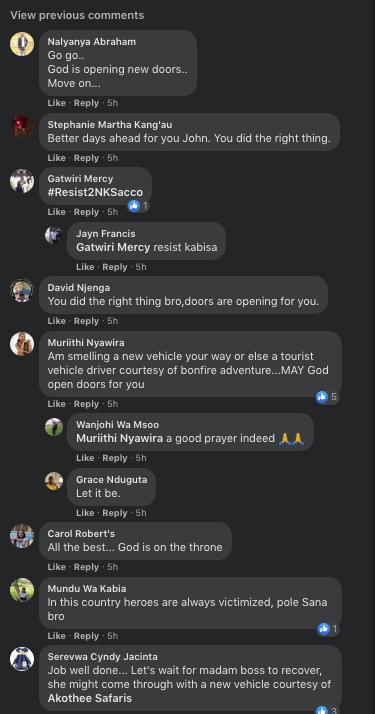Reply to David Njenga's comment
Viewport: 375px width, 714px height.
86,321
